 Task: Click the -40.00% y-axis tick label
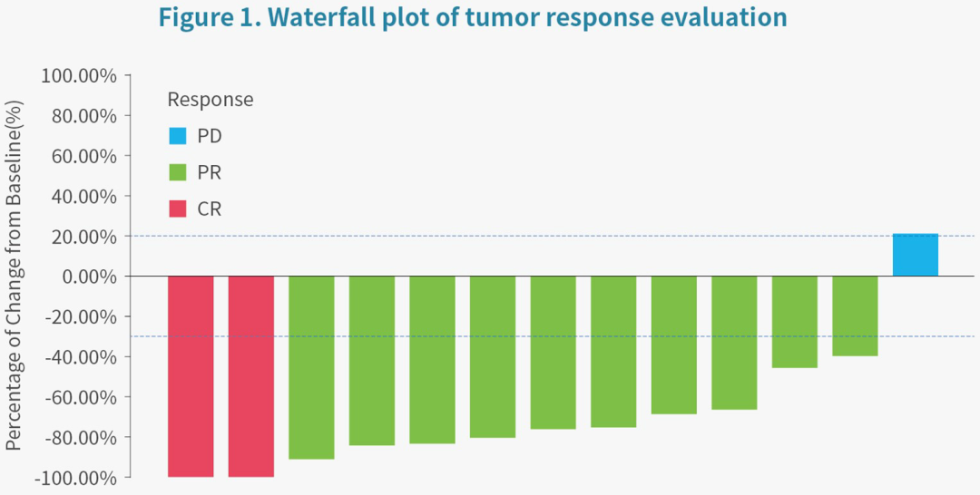click(80, 356)
